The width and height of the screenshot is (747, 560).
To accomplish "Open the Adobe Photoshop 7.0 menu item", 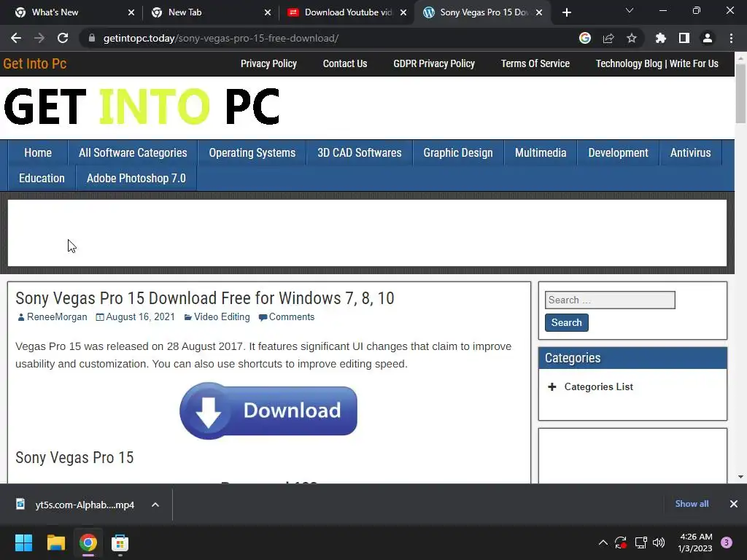I will coord(136,178).
